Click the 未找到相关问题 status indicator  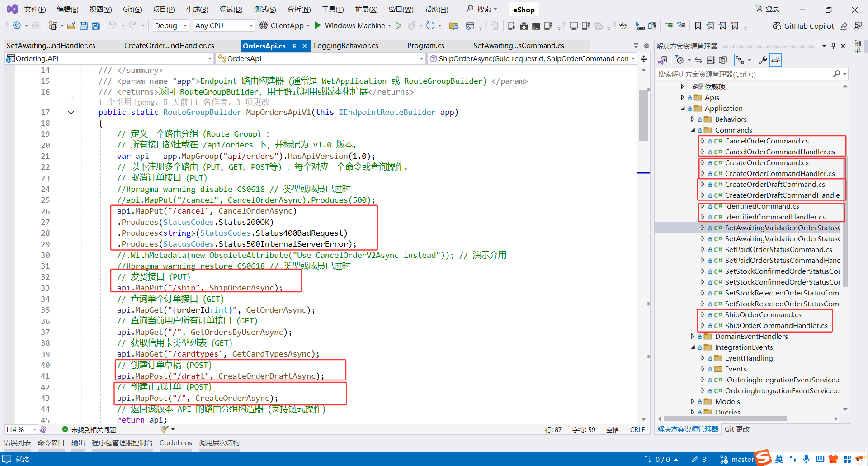click(89, 429)
